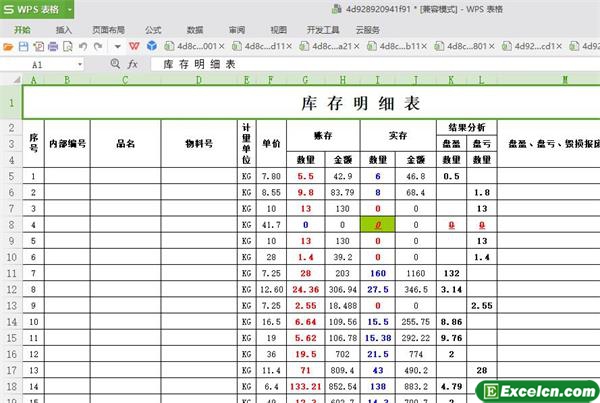Select column header C

126,80
